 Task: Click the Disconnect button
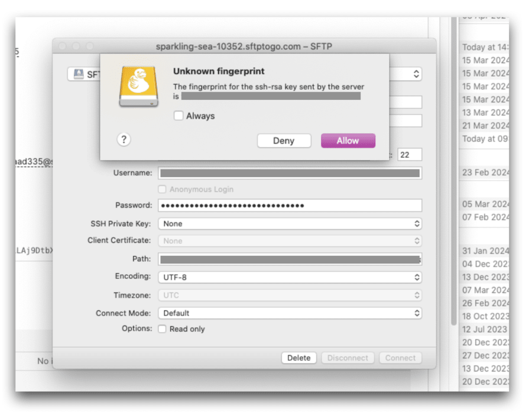click(x=348, y=357)
